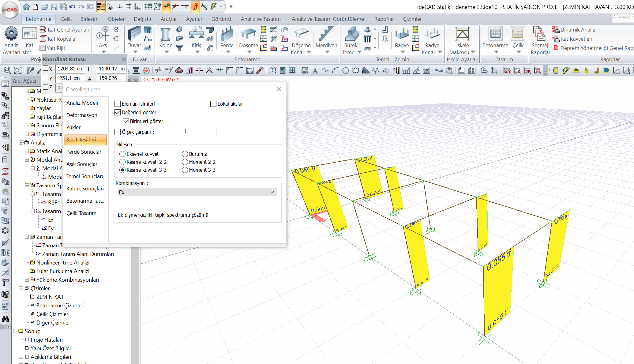Image resolution: width=634 pixels, height=364 pixels.
Task: Uncheck Değerleri göster checkbox
Action: [x=118, y=112]
